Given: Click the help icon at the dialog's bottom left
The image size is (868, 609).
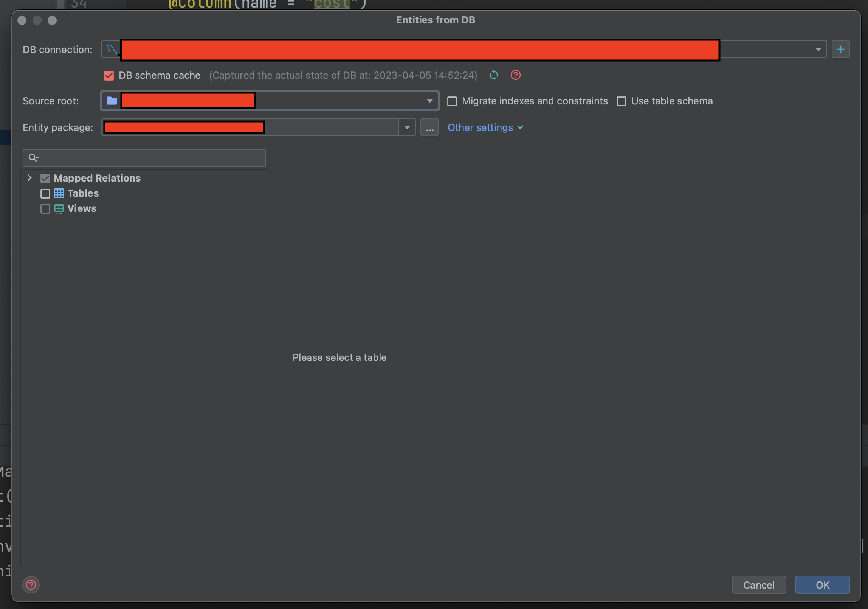Looking at the screenshot, I should (x=31, y=585).
